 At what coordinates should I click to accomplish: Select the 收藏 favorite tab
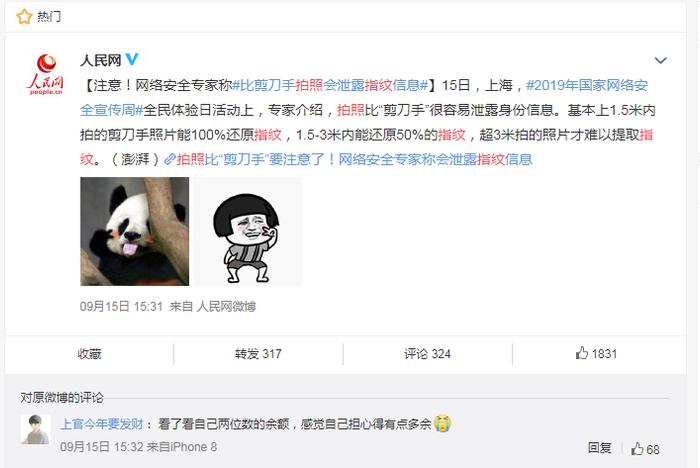[x=89, y=354]
